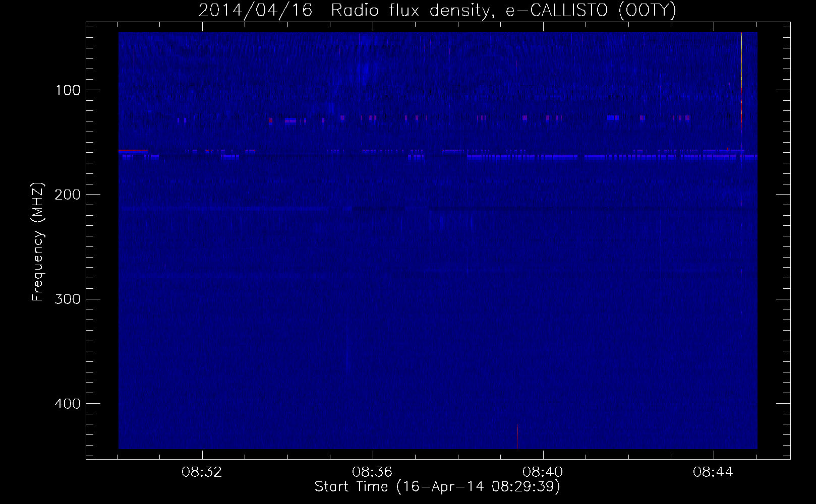This screenshot has height=504, width=816.
Task: Select the 200 frequency axis label
Action: 68,195
